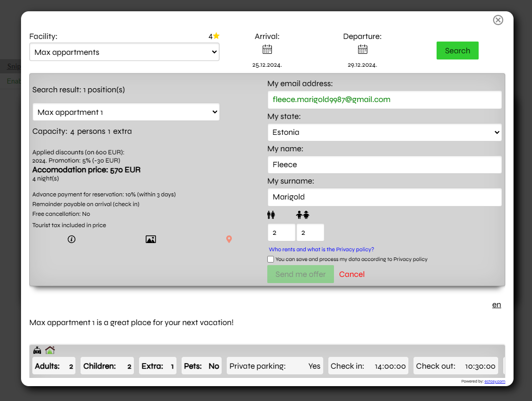Click the house icon in amenities bar
This screenshot has width=532, height=401.
tap(50, 351)
